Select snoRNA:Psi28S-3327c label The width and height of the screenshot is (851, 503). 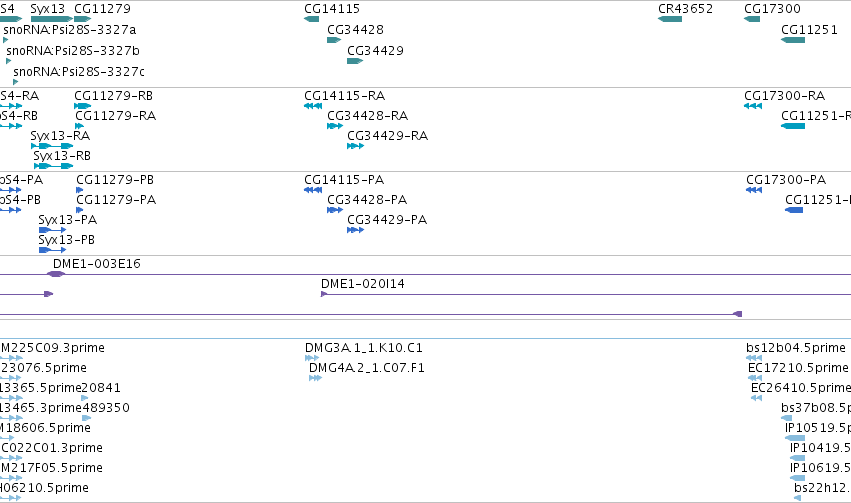point(79,72)
